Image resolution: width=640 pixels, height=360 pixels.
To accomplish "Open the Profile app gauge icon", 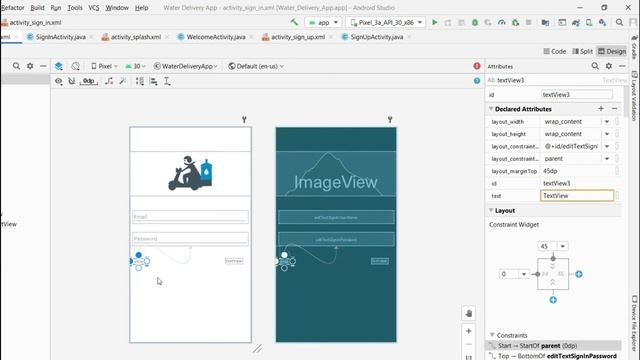I will point(502,22).
